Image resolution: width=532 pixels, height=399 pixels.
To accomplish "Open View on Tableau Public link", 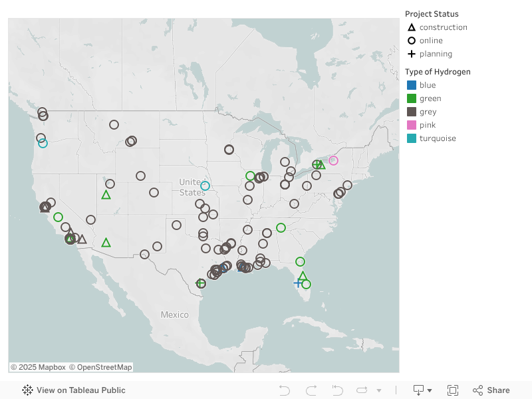I will (x=74, y=390).
